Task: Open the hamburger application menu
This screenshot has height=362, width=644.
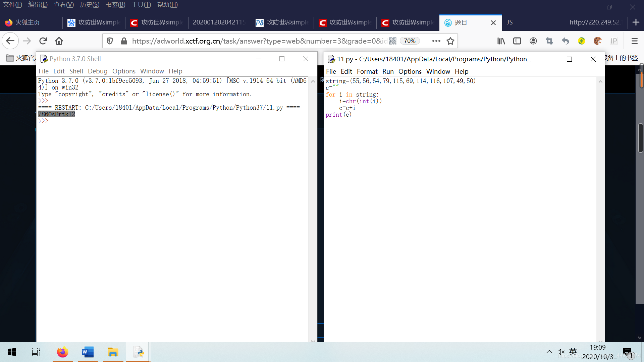Action: [x=634, y=41]
